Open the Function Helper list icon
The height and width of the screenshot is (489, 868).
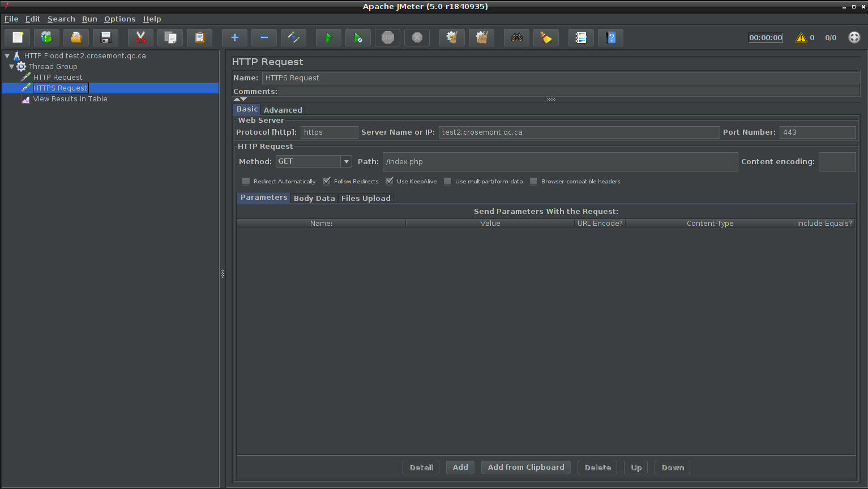[581, 38]
